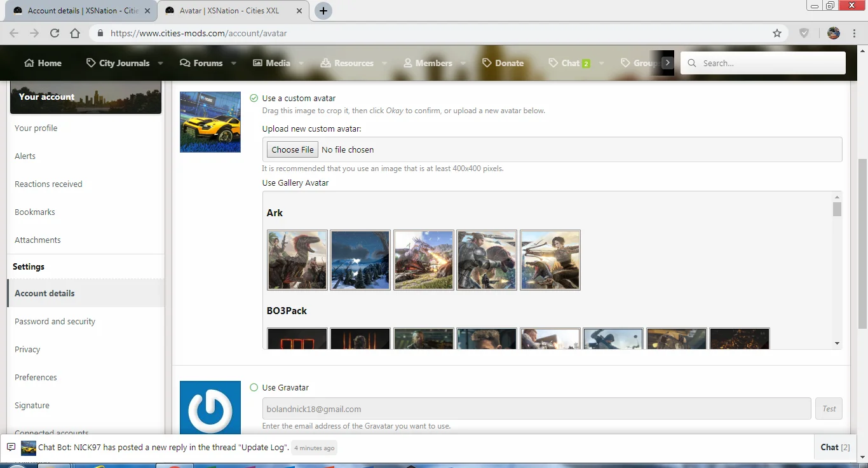
Task: Expand the Members dropdown arrow
Action: point(463,63)
